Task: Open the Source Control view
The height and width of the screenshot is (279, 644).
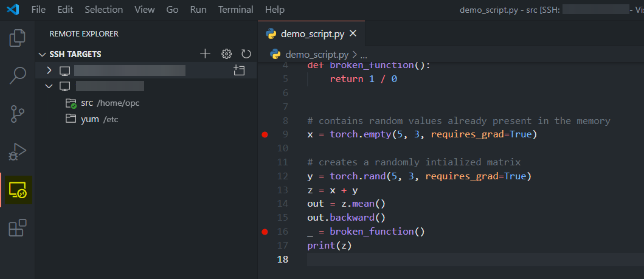Action: tap(17, 114)
